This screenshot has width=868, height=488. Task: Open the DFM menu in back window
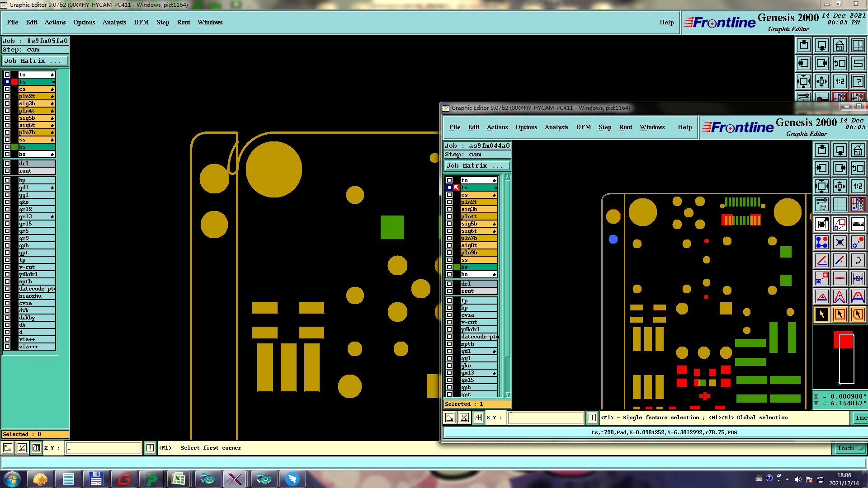[x=142, y=22]
